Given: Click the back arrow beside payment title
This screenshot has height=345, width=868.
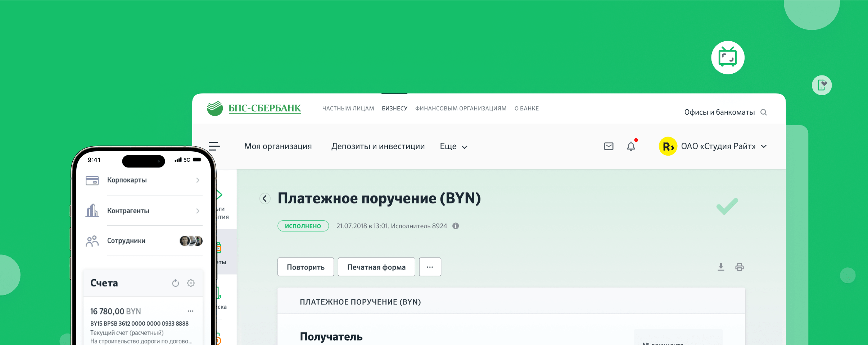Looking at the screenshot, I should coord(265,198).
